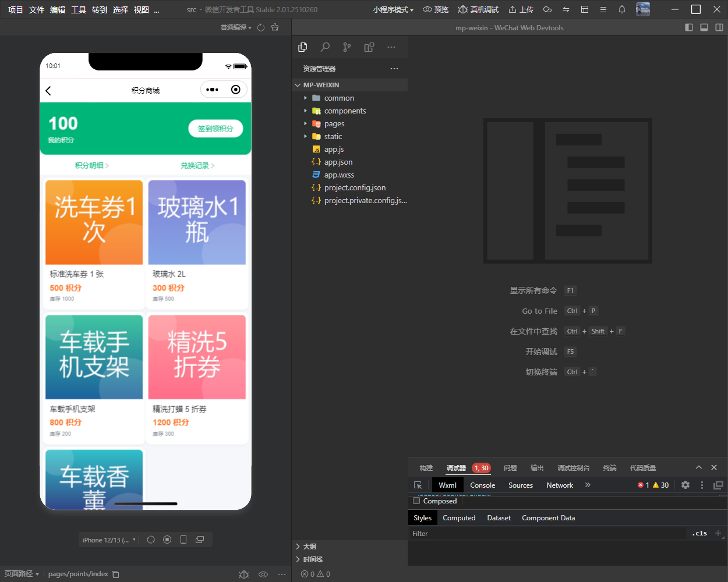This screenshot has height=582, width=728.
Task: Switch to the Computed tab
Action: coord(459,517)
